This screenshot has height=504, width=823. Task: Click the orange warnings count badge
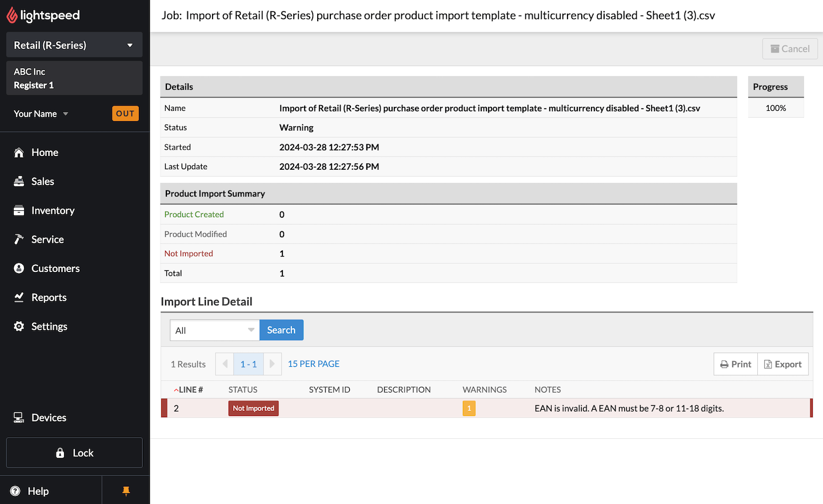(x=469, y=409)
